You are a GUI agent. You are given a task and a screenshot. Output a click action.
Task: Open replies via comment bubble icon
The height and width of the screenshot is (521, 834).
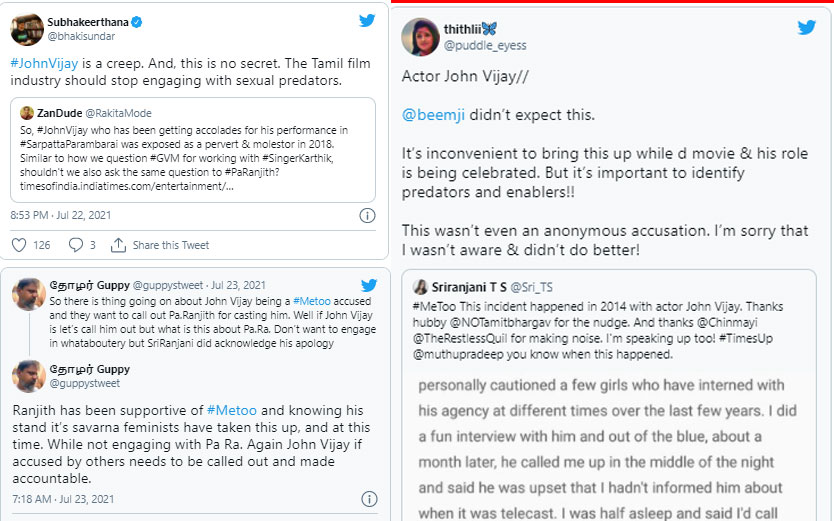tap(76, 245)
